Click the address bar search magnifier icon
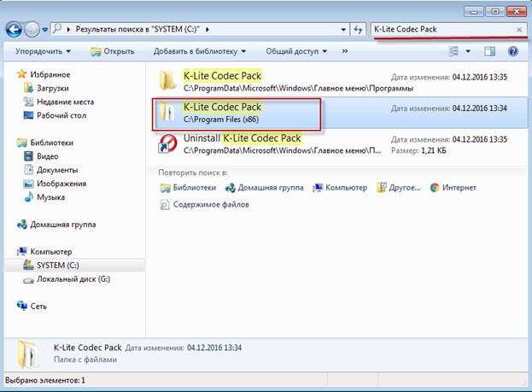This screenshot has width=532, height=392. pos(57,29)
